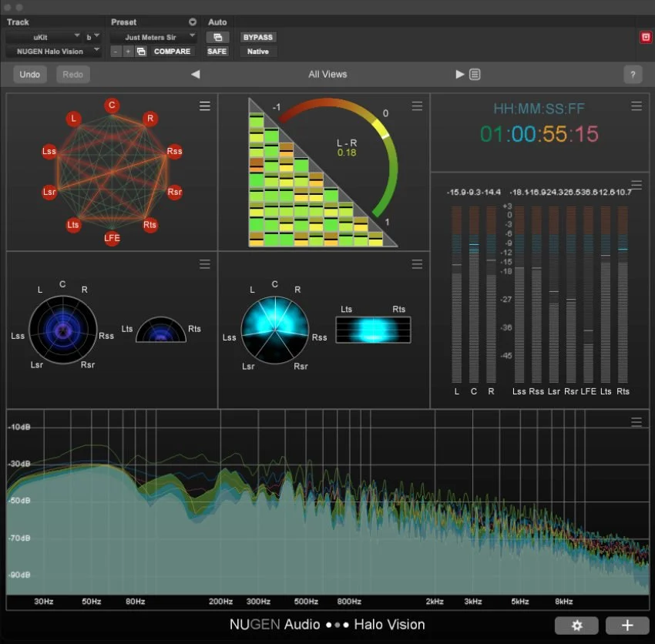Open the insert position b dropdown
This screenshot has width=655, height=644.
pyautogui.click(x=92, y=37)
